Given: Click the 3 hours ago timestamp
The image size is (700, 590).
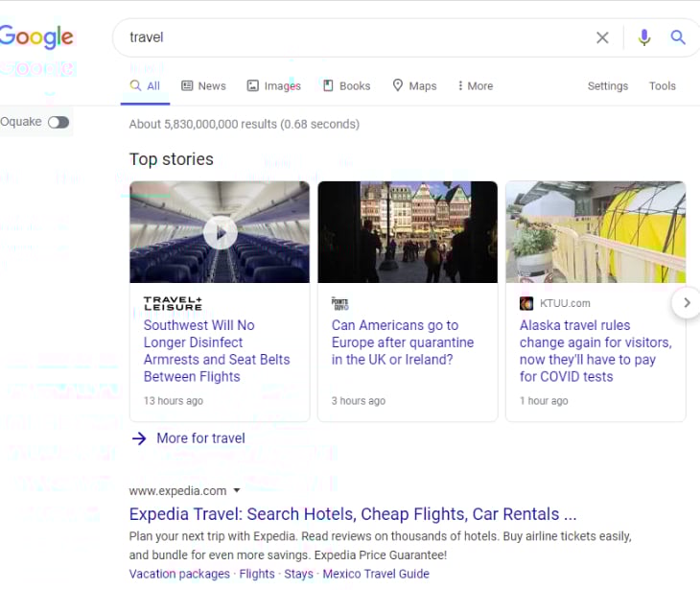Looking at the screenshot, I should tap(359, 401).
